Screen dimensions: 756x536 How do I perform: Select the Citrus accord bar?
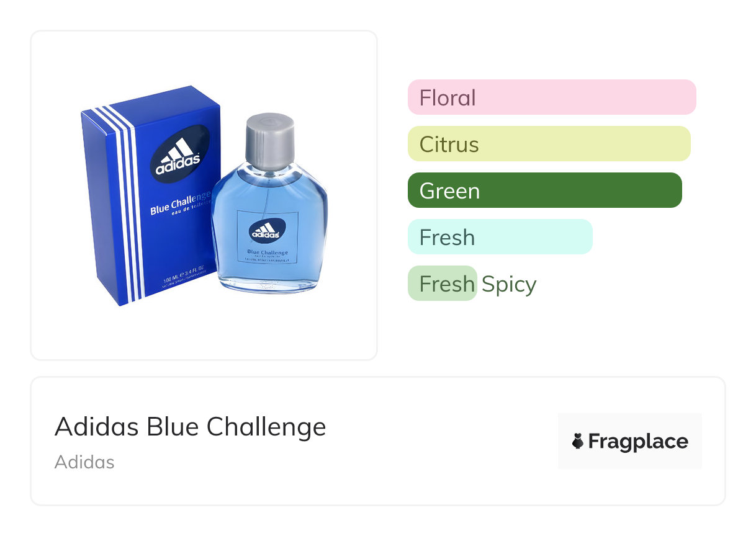tap(549, 144)
